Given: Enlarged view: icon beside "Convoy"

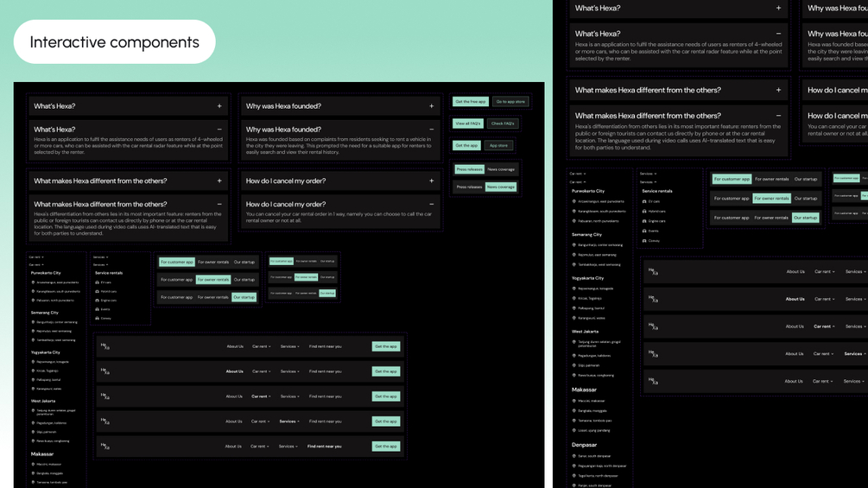Looking at the screenshot, I should point(644,241).
